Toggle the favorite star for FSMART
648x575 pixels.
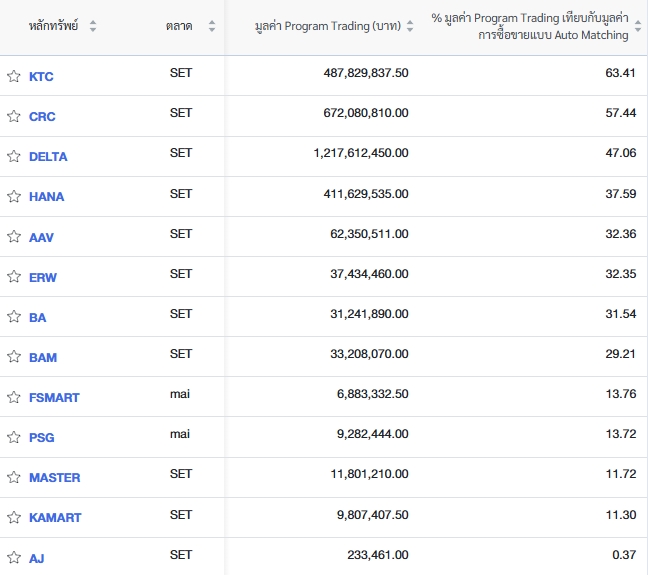point(14,397)
